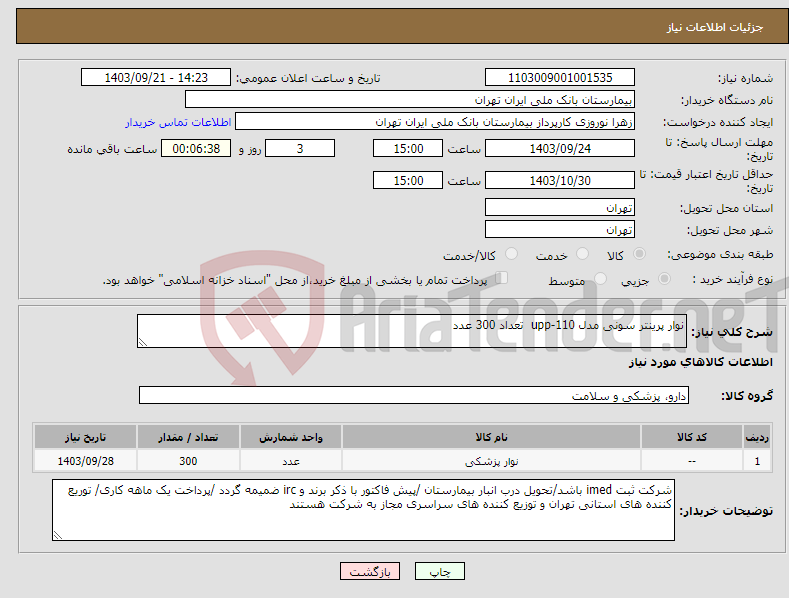Image resolution: width=789 pixels, height=598 pixels.
Task: Click the price validity date 1403/10/30
Action: [560, 180]
